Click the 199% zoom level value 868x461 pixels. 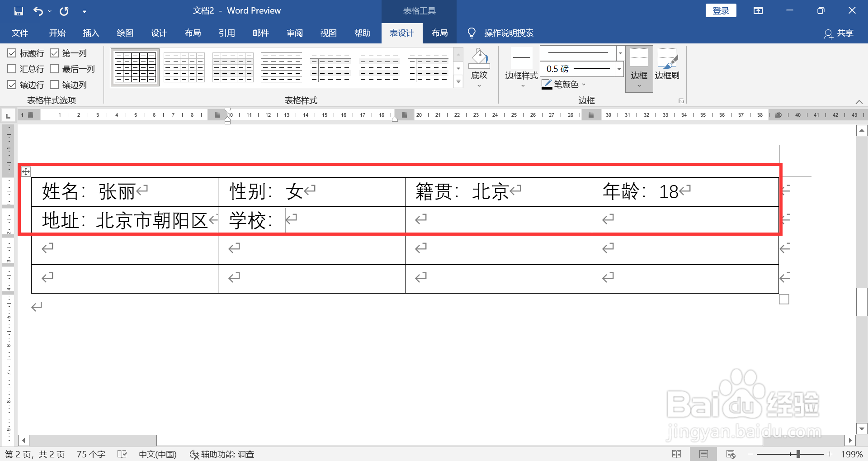852,454
